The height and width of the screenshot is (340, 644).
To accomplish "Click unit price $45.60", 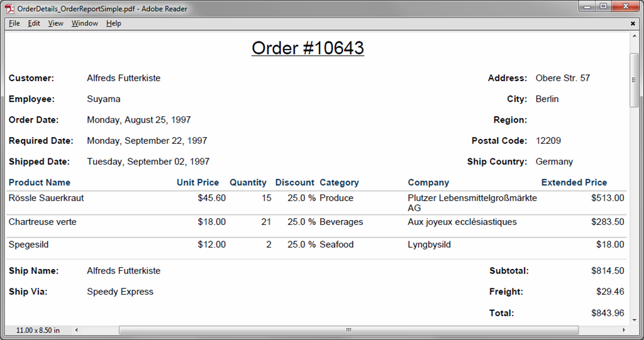I will [x=211, y=198].
